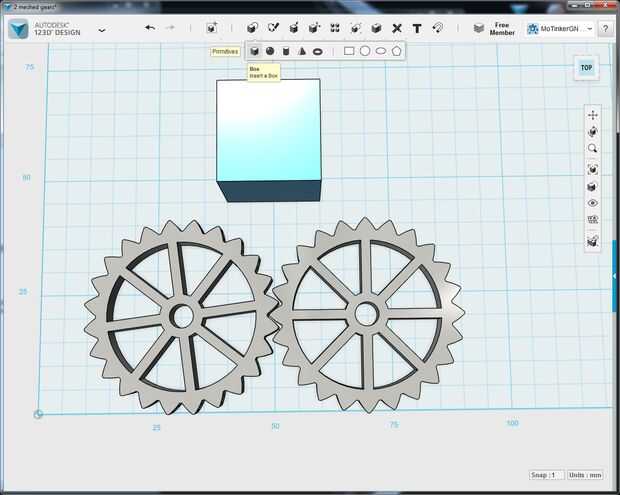620x495 pixels.
Task: Activate the Pan navigation tool
Action: pos(593,115)
